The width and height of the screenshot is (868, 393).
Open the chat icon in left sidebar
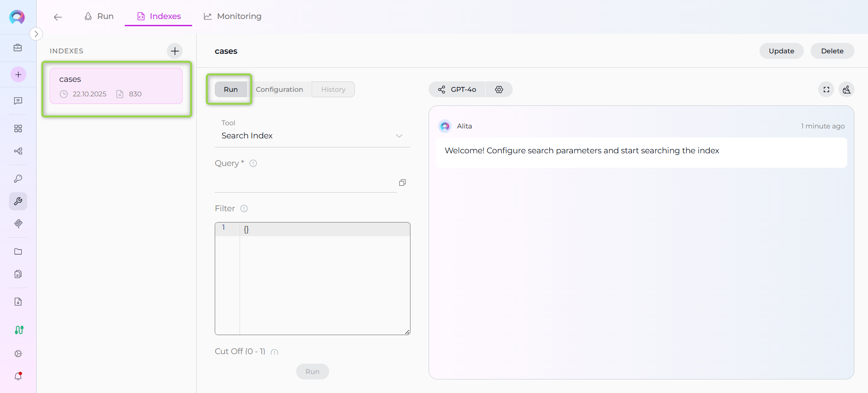point(18,101)
